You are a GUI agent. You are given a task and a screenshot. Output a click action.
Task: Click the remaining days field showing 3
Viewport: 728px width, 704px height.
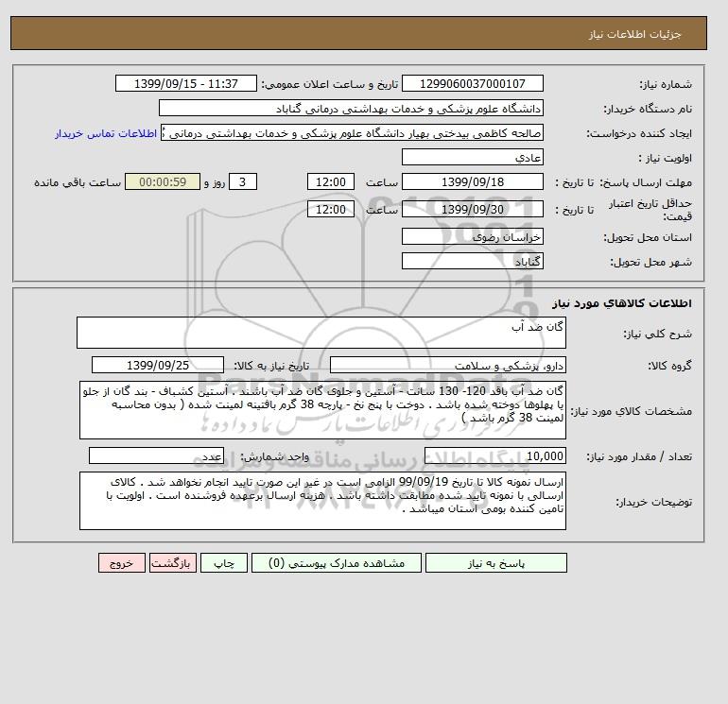[242, 182]
